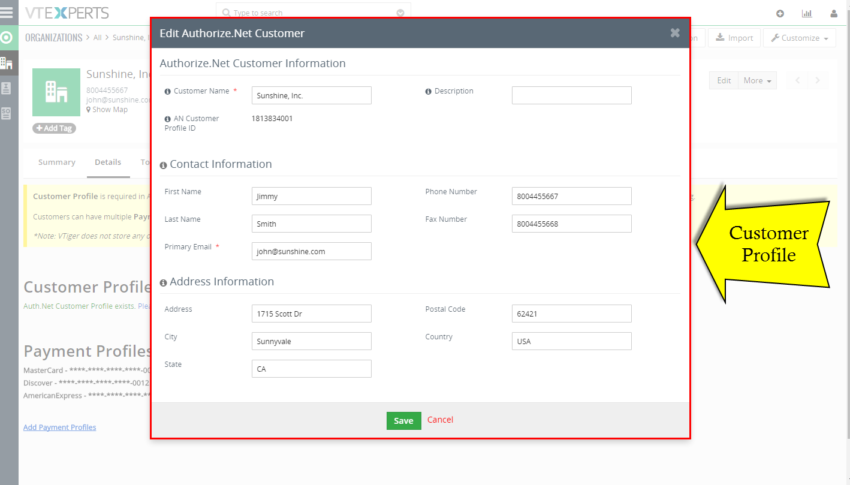Focus the Last Name field
The image size is (850, 485).
point(312,224)
